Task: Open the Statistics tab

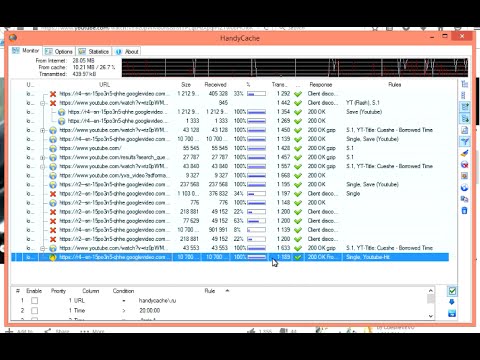Action: coord(94,51)
